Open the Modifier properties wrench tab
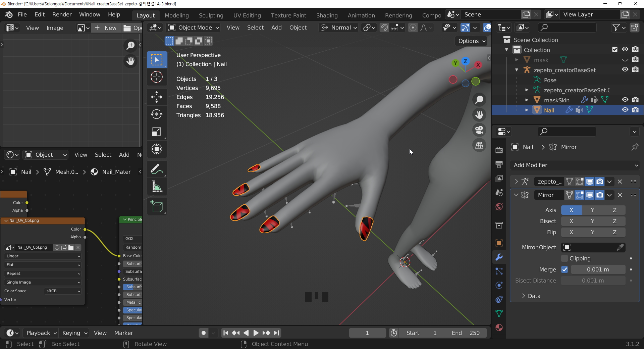The width and height of the screenshot is (644, 349). click(499, 257)
